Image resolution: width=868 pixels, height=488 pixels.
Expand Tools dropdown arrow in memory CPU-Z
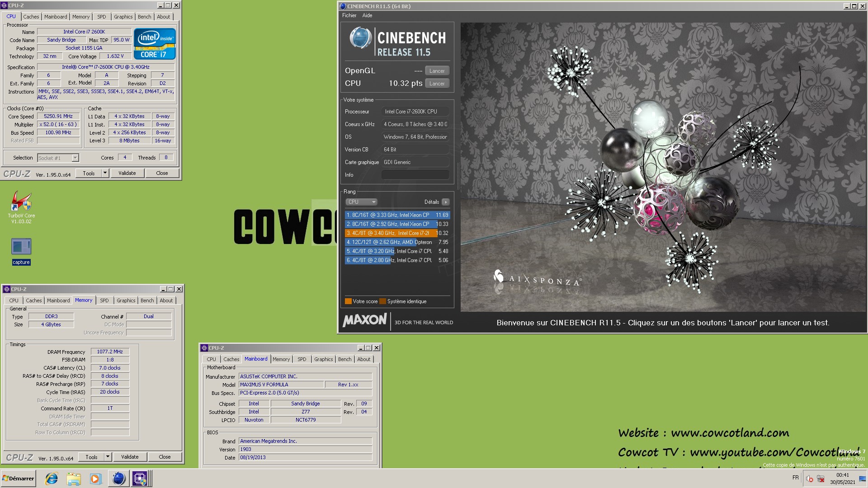(108, 457)
